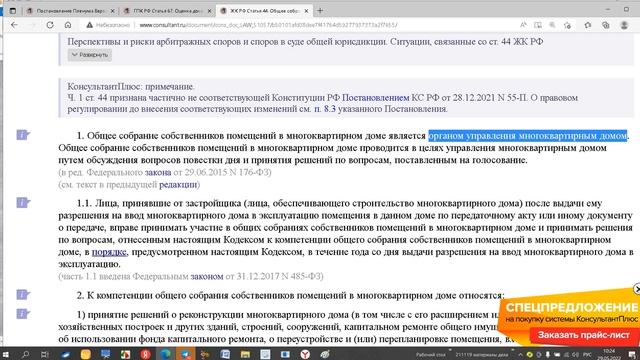Viewport: 640px width, 360px height.
Task: Click the КонсультантПлюс: примечание heading
Action: tap(131, 87)
